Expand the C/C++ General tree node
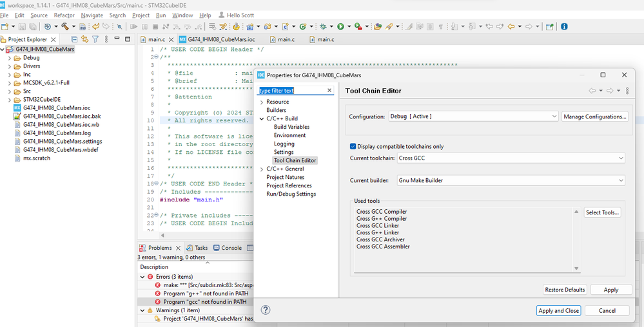 261,169
